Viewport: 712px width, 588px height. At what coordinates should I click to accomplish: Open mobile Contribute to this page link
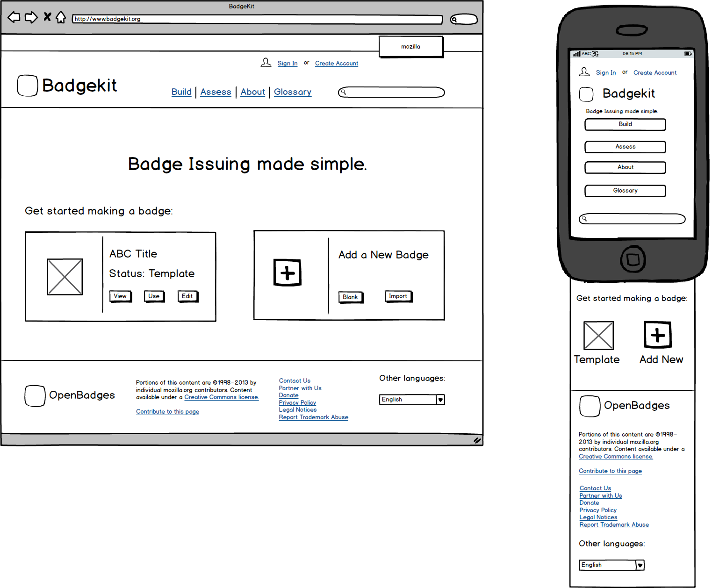click(610, 471)
